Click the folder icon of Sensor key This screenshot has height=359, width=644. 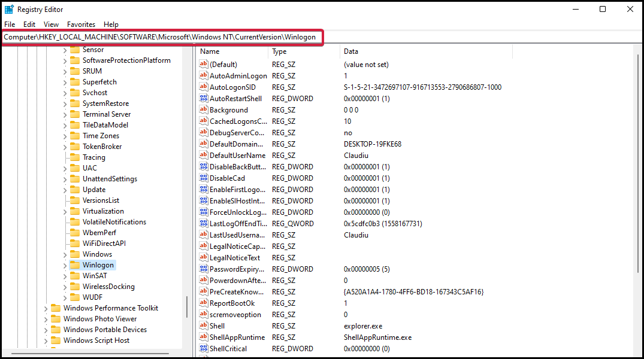[x=75, y=50]
